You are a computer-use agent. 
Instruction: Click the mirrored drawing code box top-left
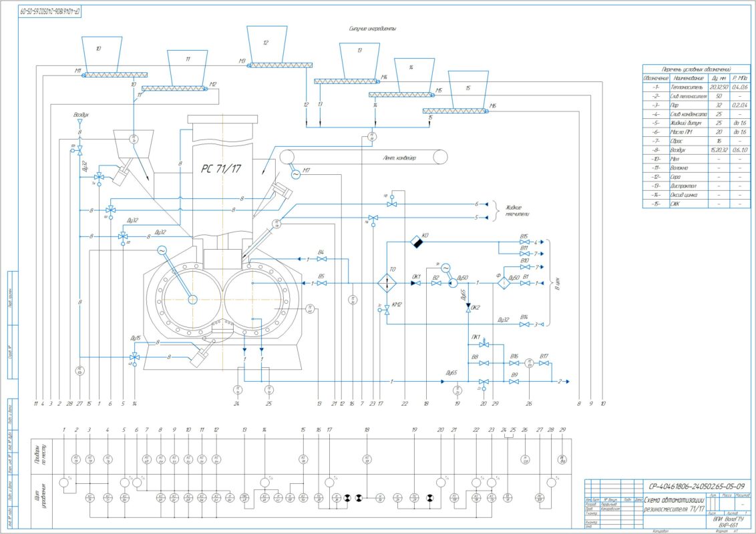click(x=49, y=11)
